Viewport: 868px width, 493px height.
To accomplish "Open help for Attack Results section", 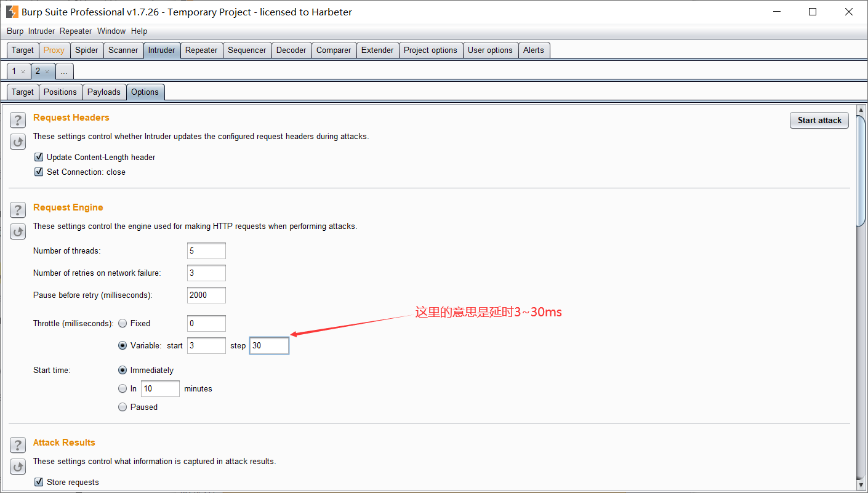I will [x=18, y=445].
